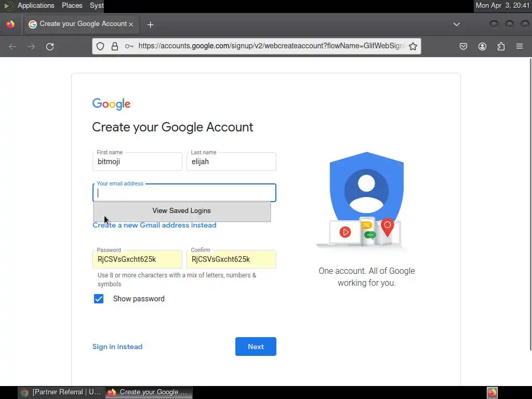
Task: Reload the current page
Action: 50,46
